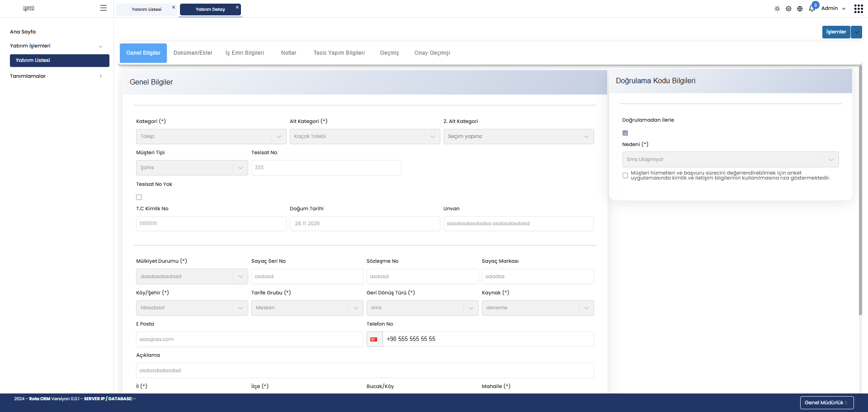868x412 pixels.
Task: Go to Ana Sayfa in sidebar
Action: pyautogui.click(x=23, y=32)
